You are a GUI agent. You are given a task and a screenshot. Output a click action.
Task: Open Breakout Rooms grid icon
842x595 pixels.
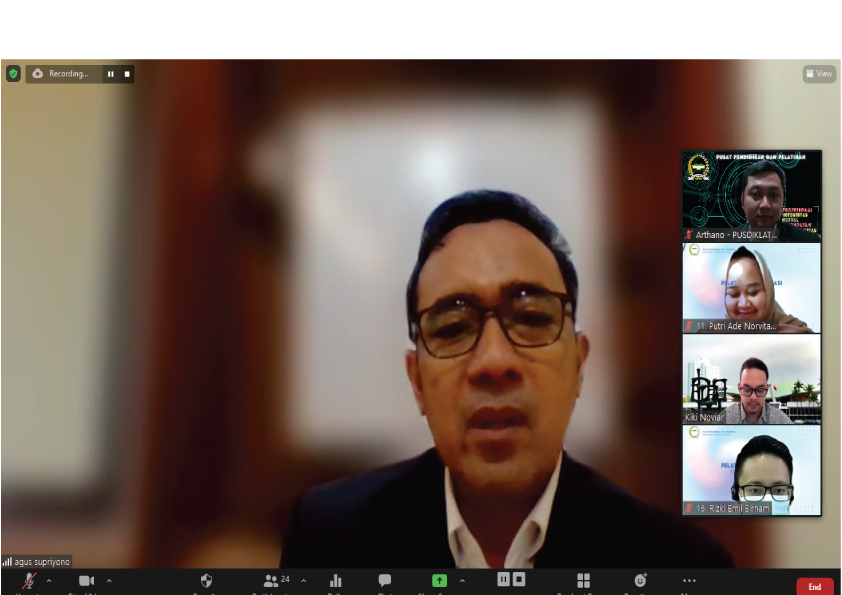pos(584,581)
